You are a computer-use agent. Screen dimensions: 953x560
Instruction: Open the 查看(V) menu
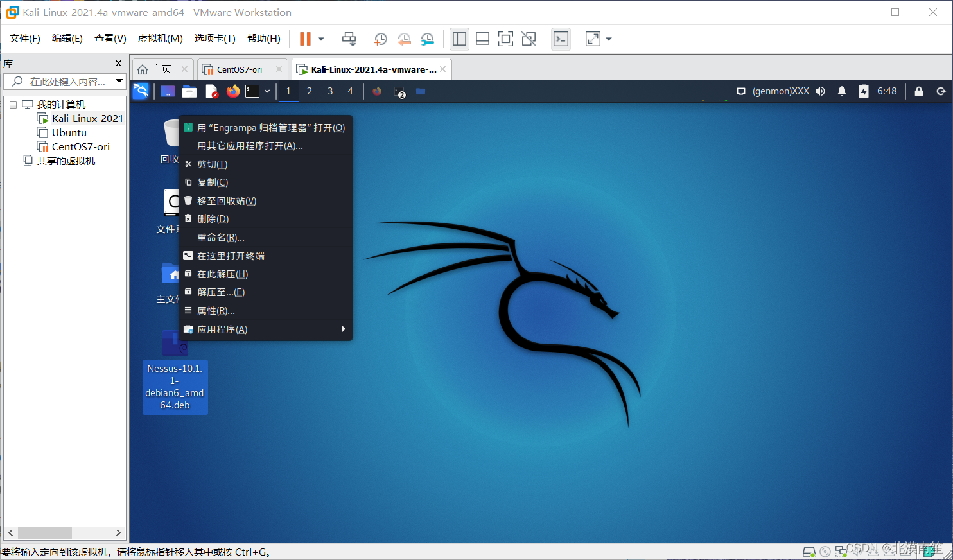point(110,39)
